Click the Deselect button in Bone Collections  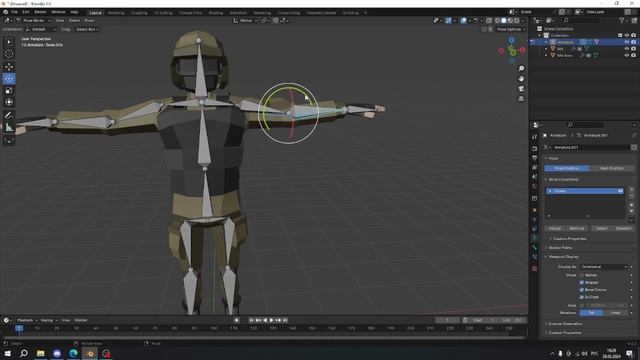[624, 229]
